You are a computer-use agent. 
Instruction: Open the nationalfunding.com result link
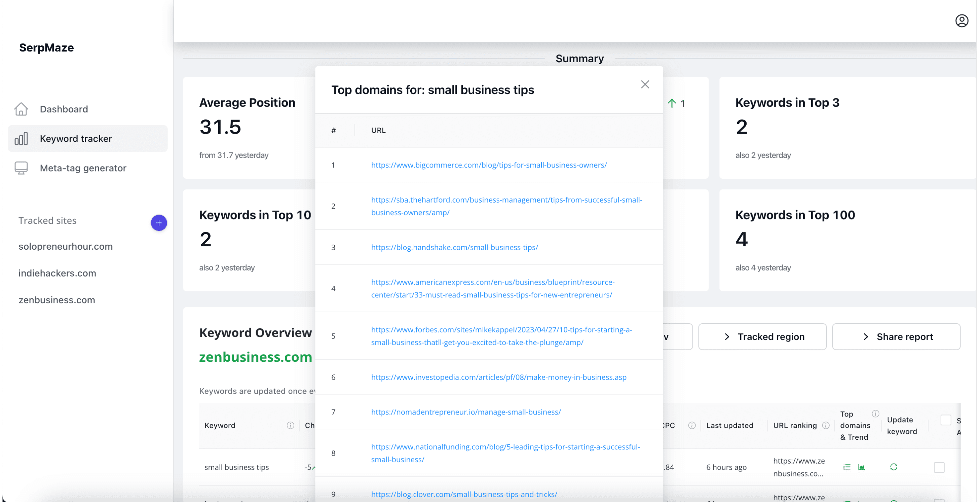tap(505, 453)
